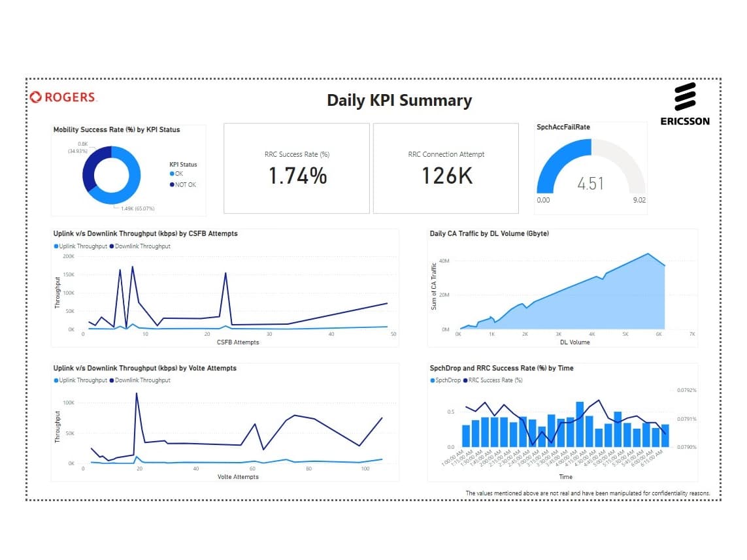This screenshot has width=747, height=560.
Task: Select the OK legend marker in KPI Status
Action: point(172,174)
